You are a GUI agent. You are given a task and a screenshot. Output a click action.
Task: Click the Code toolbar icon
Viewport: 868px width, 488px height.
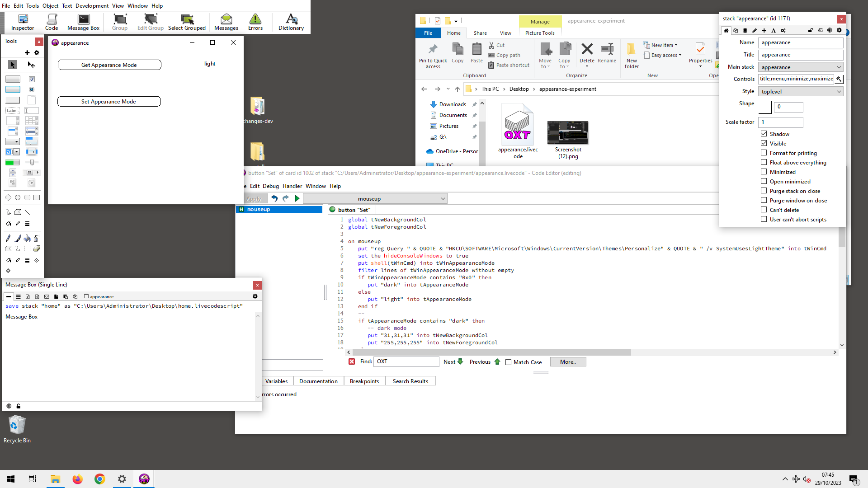(52, 22)
